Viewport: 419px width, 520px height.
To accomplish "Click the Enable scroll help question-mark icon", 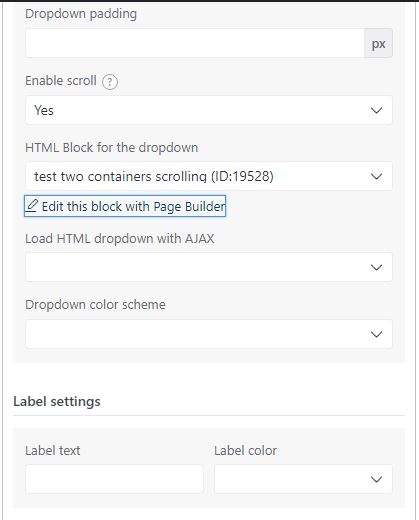I will pyautogui.click(x=110, y=82).
